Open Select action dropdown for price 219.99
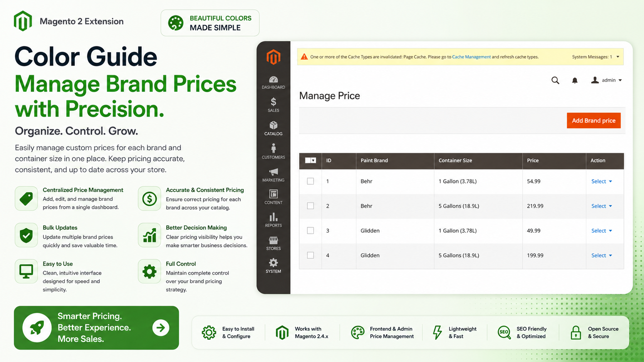This screenshot has height=362, width=644. tap(602, 206)
